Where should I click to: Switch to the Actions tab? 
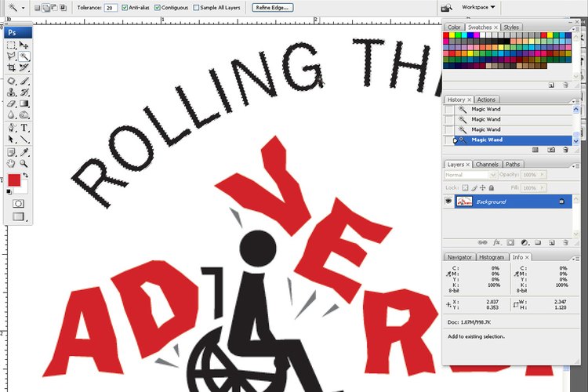point(486,100)
